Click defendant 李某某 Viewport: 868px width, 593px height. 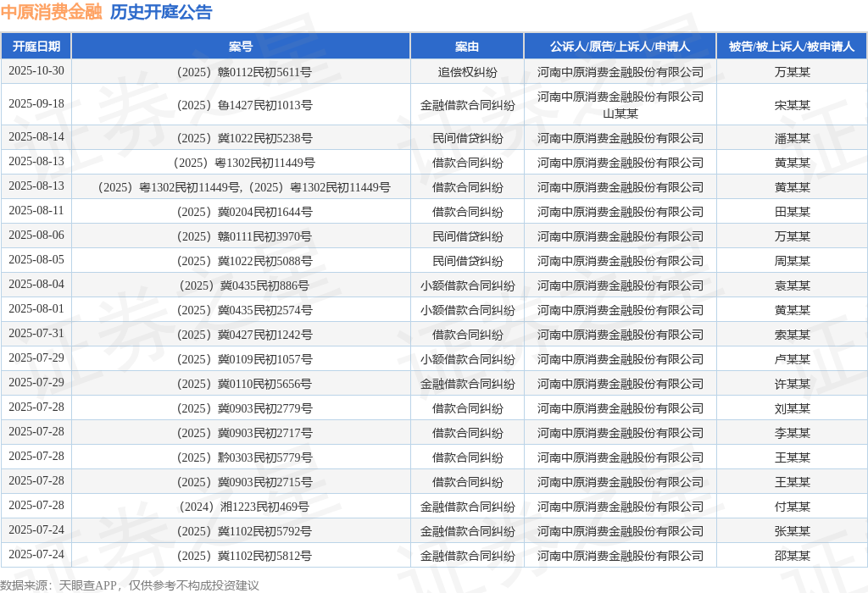coord(793,433)
